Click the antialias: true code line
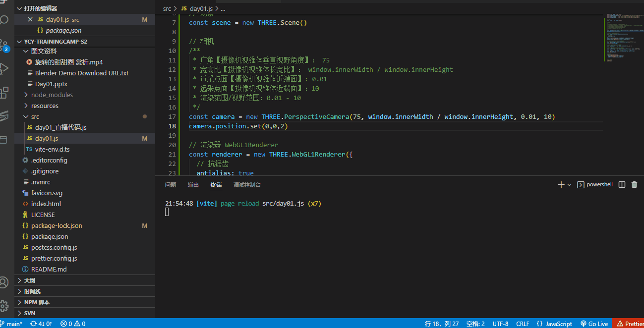Viewport: 644px width, 328px height. pos(225,173)
